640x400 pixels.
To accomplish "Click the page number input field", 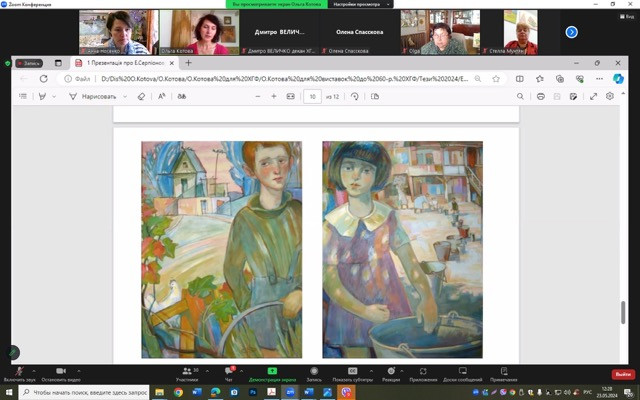I will 313,97.
